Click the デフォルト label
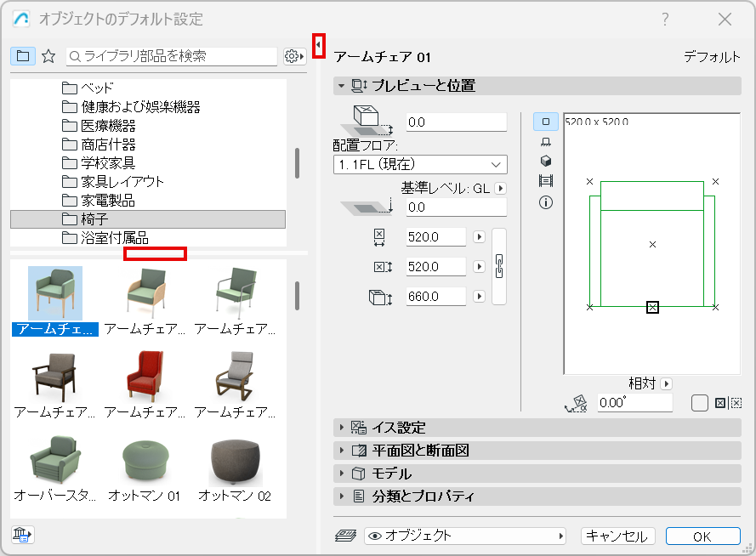The height and width of the screenshot is (556, 756). click(712, 57)
